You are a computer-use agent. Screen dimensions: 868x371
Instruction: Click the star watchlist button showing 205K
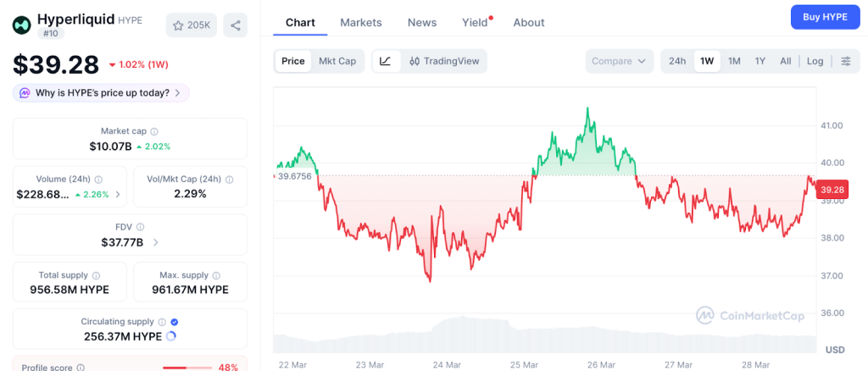(x=192, y=25)
